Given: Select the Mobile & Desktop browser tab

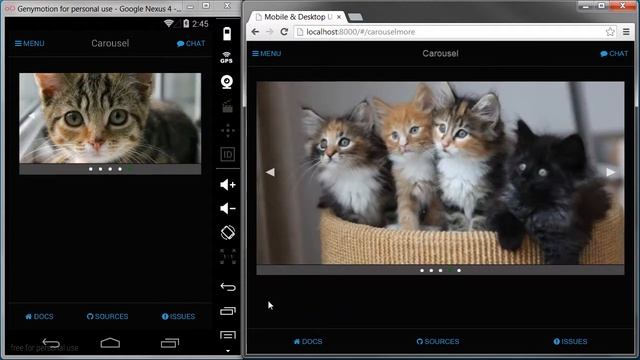Looking at the screenshot, I should [x=297, y=17].
